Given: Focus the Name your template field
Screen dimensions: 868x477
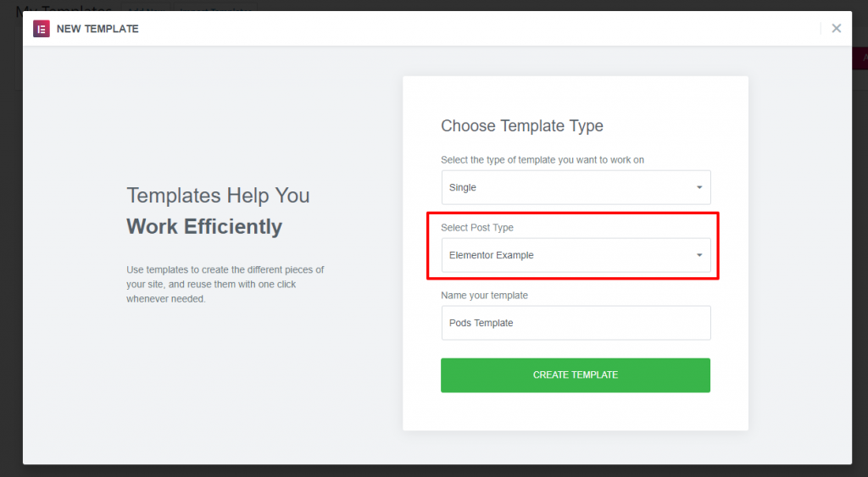Looking at the screenshot, I should [x=575, y=323].
